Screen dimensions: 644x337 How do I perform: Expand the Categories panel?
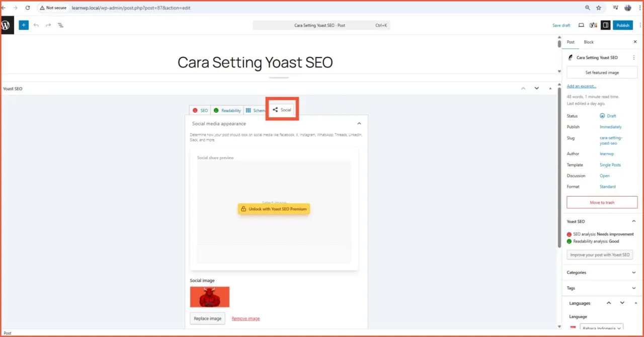(x=634, y=272)
